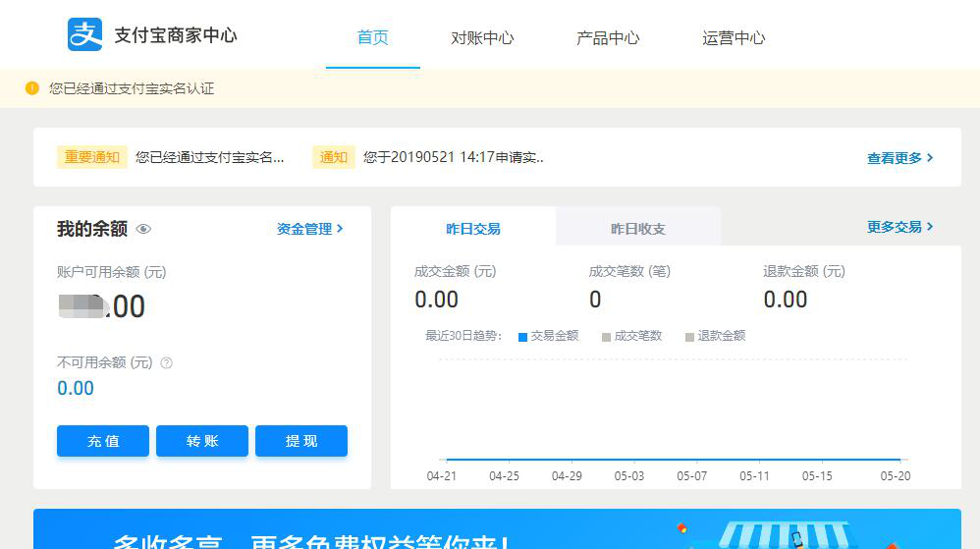Toggle 退款金额 legend gray swatch
This screenshot has height=549, width=980.
(x=689, y=337)
